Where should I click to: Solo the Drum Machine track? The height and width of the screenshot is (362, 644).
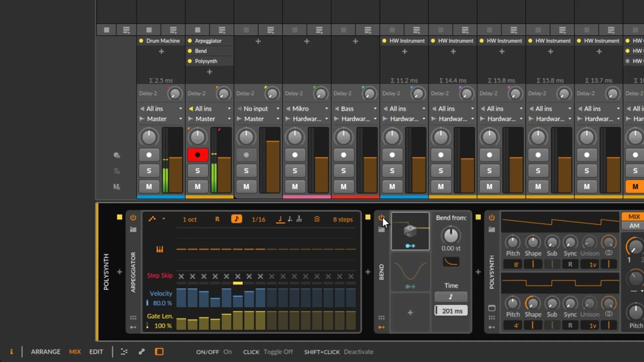149,170
